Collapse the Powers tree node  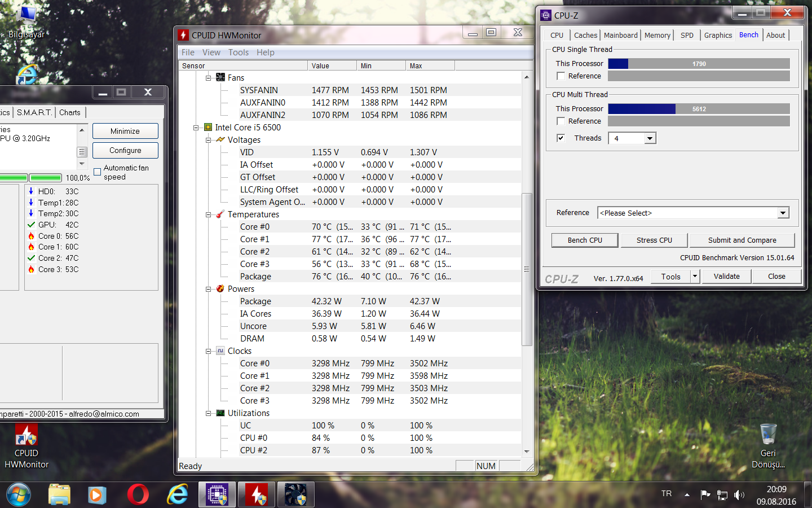208,289
